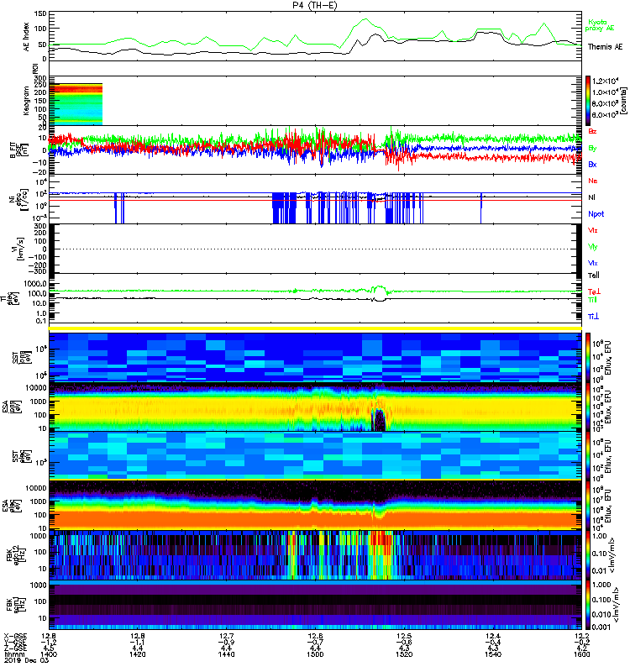Click the Keogram y-axis label
This screenshot has height=672, width=630.
pos(27,100)
